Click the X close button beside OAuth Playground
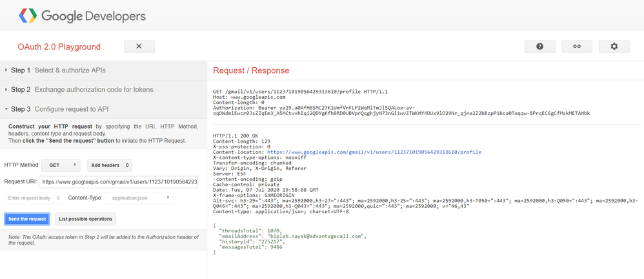644x279 pixels. (x=139, y=46)
